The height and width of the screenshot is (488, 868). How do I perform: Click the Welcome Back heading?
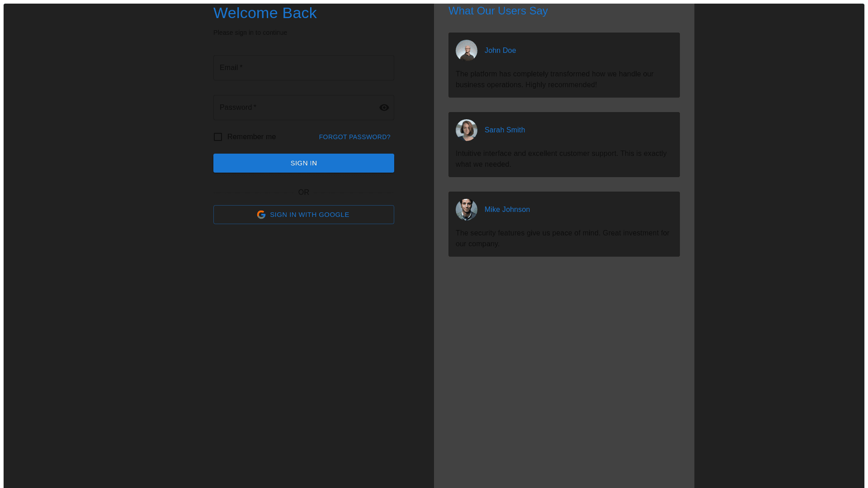[x=265, y=13]
